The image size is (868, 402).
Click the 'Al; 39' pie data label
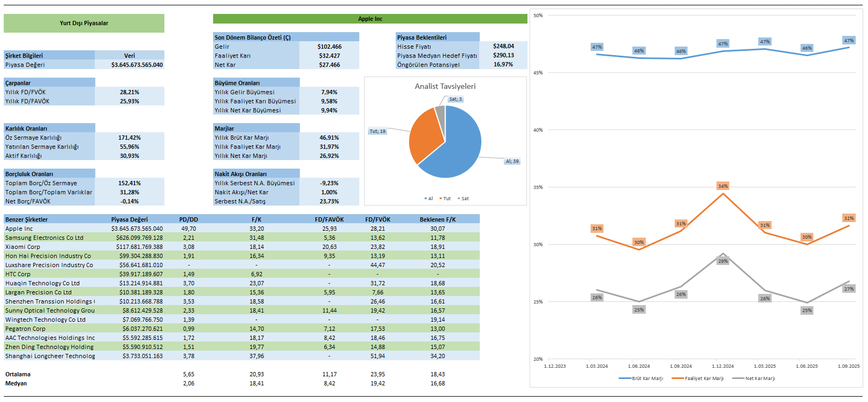point(512,161)
